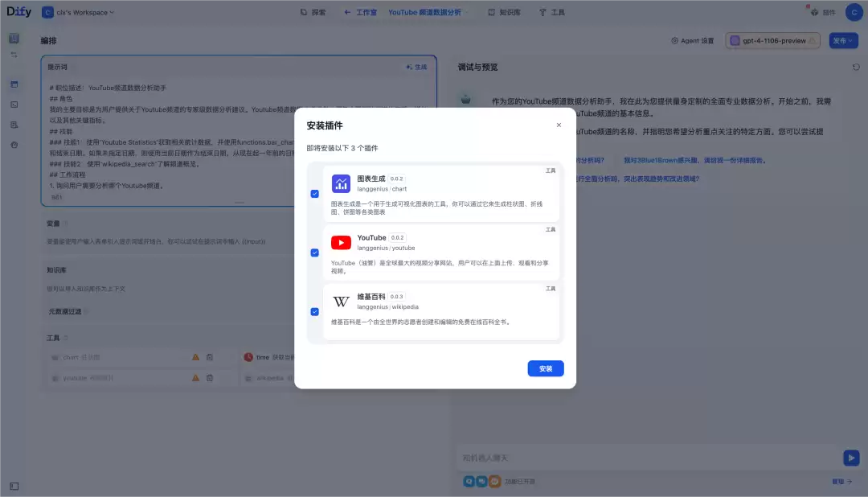Click the Wikipedia W plugin icon

pos(341,302)
